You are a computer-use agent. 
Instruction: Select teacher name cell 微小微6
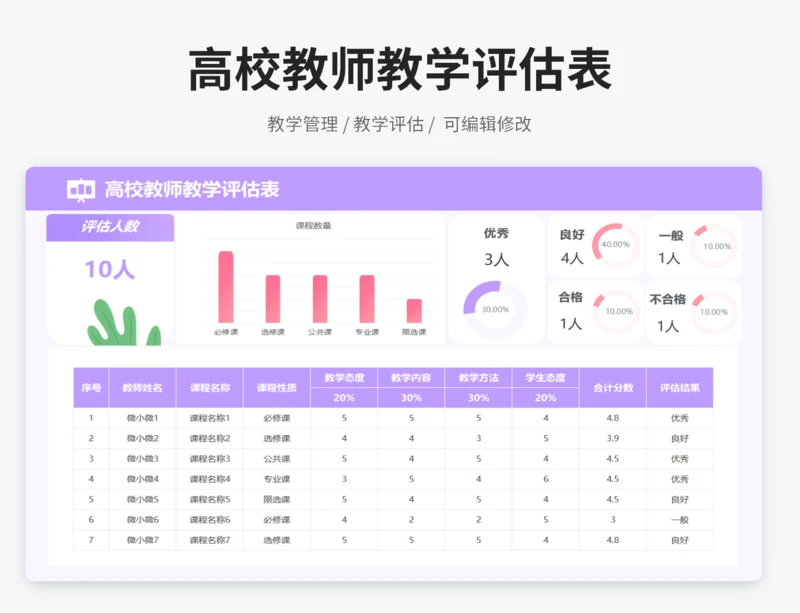coord(142,520)
